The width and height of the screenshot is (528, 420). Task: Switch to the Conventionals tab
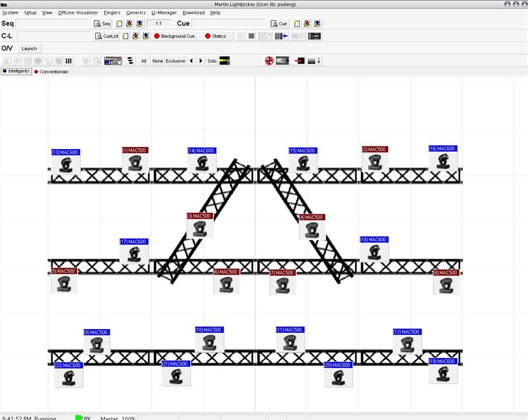pyautogui.click(x=51, y=72)
